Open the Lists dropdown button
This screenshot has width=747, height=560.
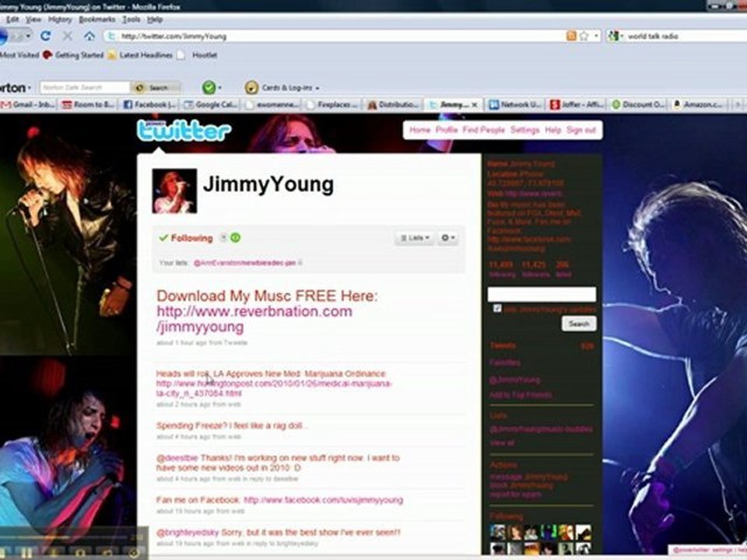coord(414,238)
